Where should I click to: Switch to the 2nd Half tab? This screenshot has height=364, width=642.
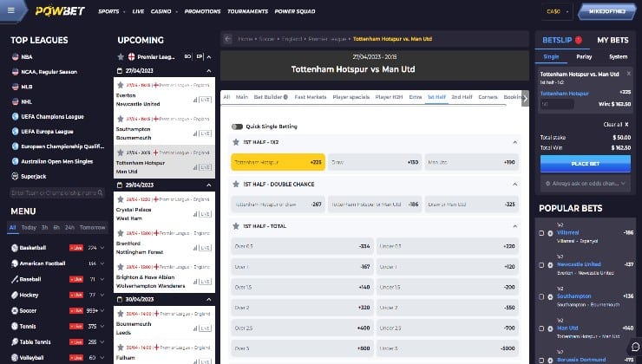pos(462,97)
